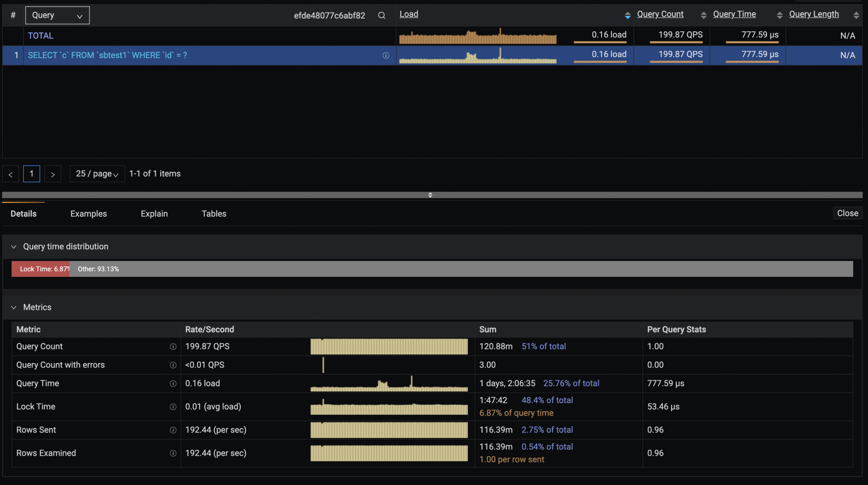Close the query details panel
The width and height of the screenshot is (868, 485).
pos(847,213)
